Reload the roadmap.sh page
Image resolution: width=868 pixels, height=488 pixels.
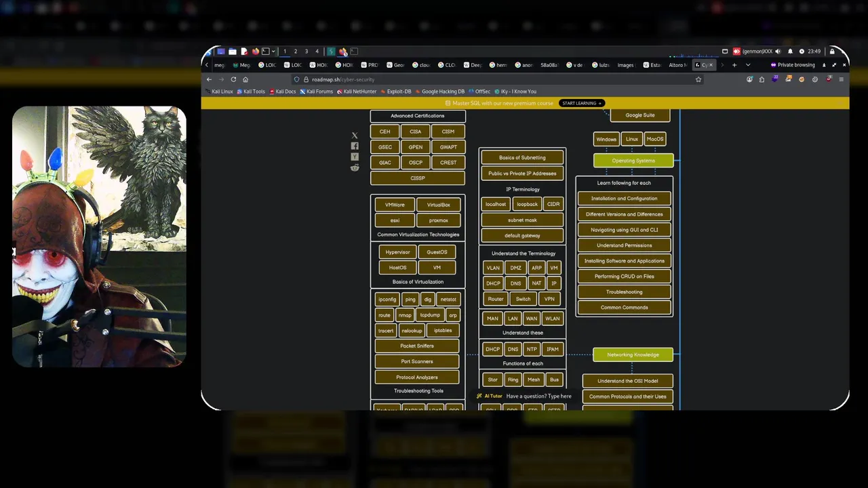[233, 79]
